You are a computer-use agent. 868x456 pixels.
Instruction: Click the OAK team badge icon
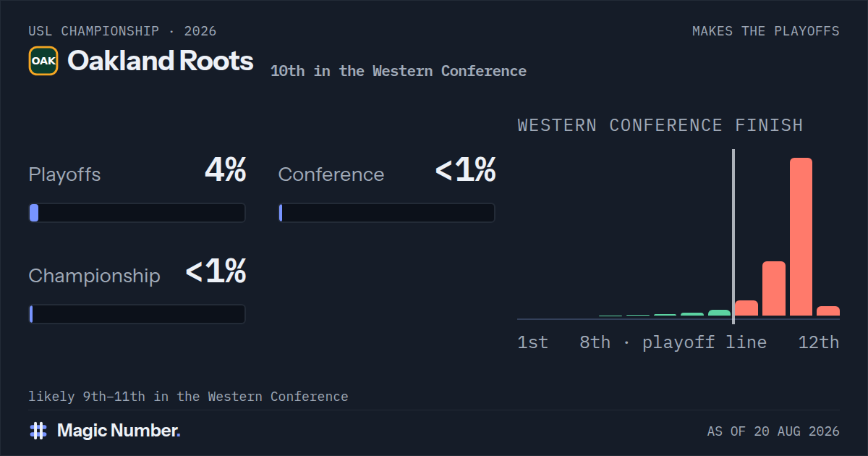coord(43,61)
